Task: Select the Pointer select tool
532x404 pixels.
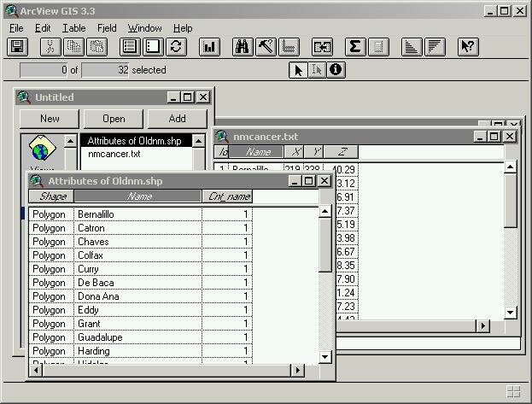Action: pos(298,70)
